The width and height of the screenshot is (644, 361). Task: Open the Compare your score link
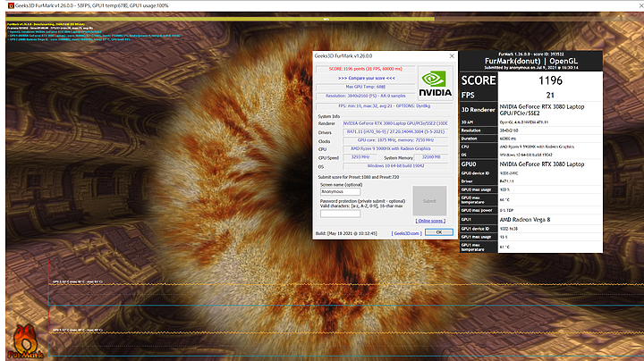click(367, 78)
